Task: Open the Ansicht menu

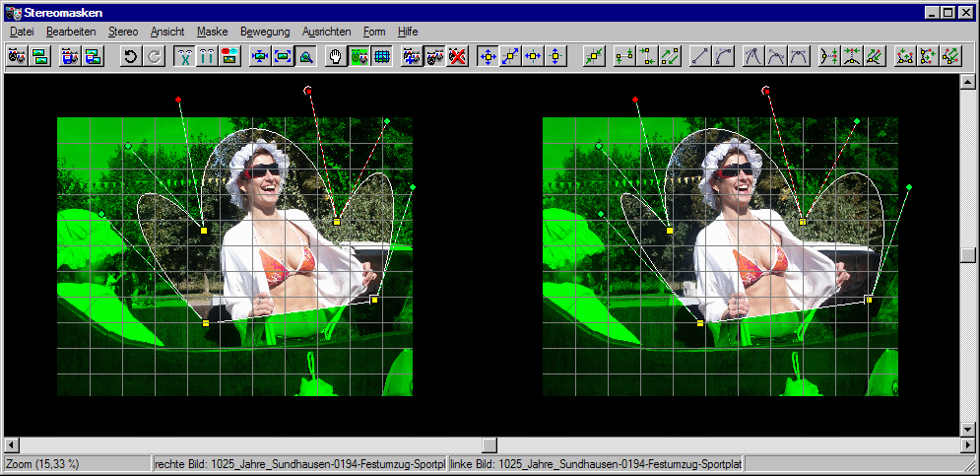Action: point(167,32)
